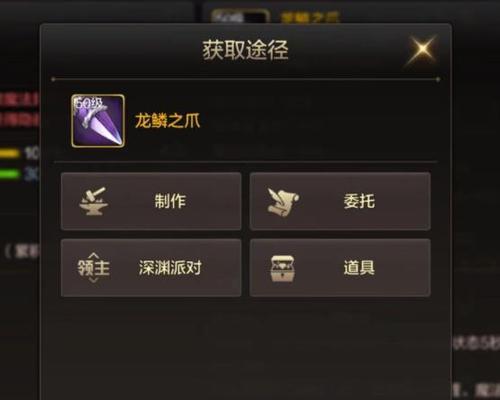Click the blurred yellow item name above dialog
This screenshot has width=500, height=400.
point(310,17)
